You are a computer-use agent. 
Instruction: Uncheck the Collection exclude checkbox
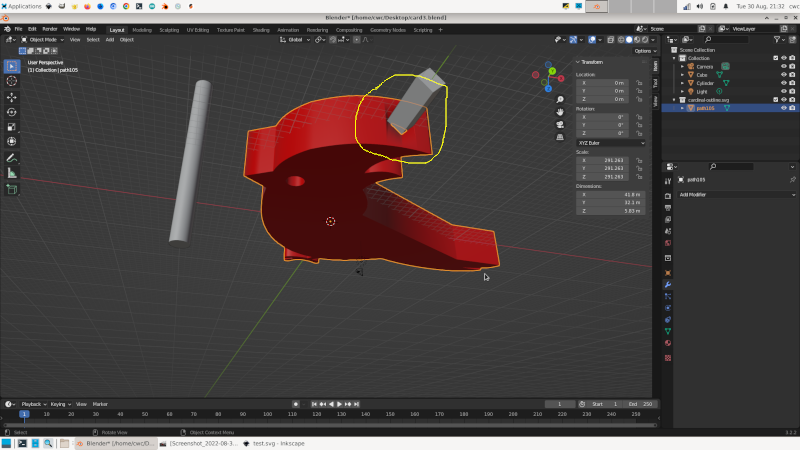tap(776, 58)
